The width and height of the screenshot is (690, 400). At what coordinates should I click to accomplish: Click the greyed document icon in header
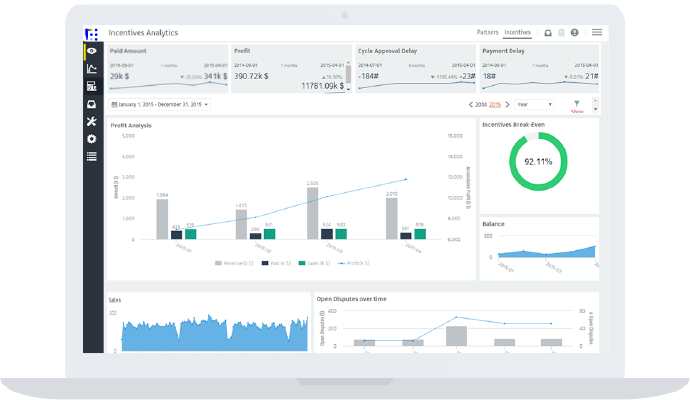coord(561,33)
